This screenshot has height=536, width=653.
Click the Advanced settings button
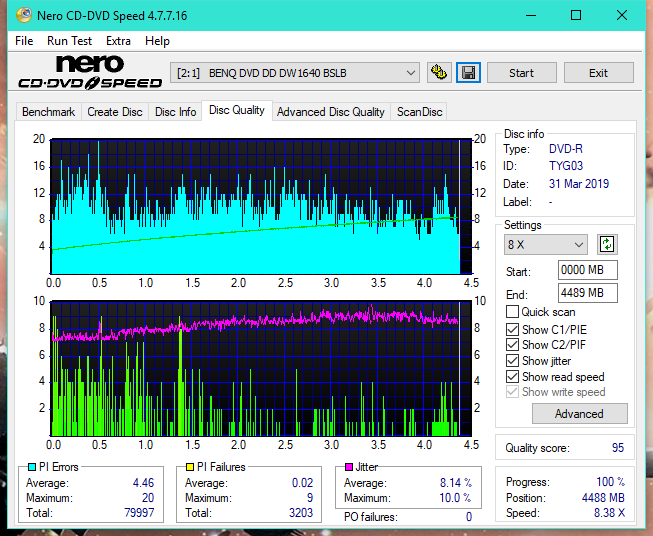579,414
